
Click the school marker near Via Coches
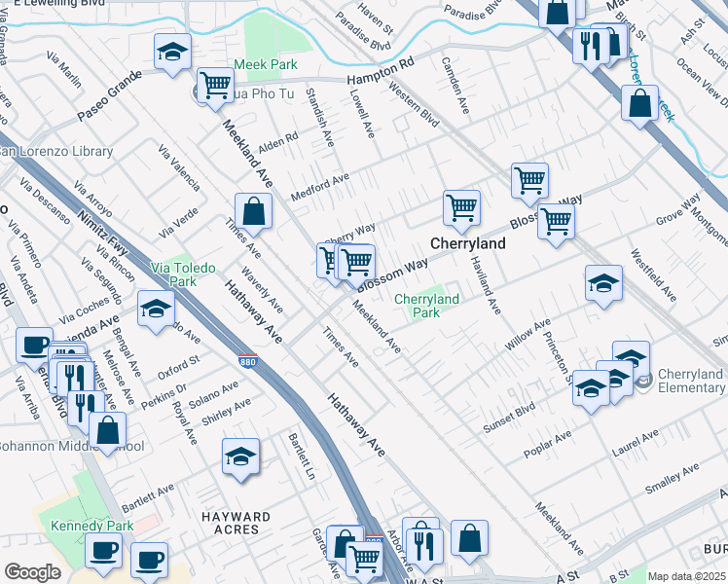coord(156,310)
